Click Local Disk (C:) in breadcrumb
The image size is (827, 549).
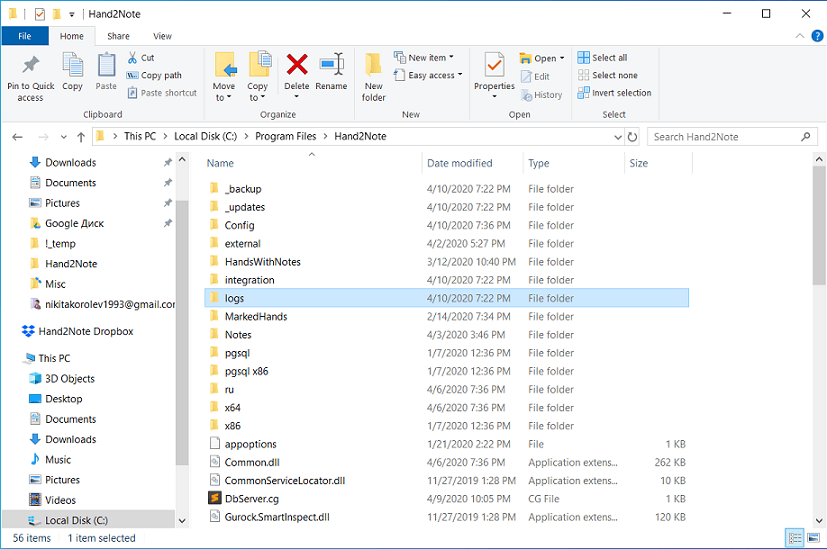pos(205,137)
